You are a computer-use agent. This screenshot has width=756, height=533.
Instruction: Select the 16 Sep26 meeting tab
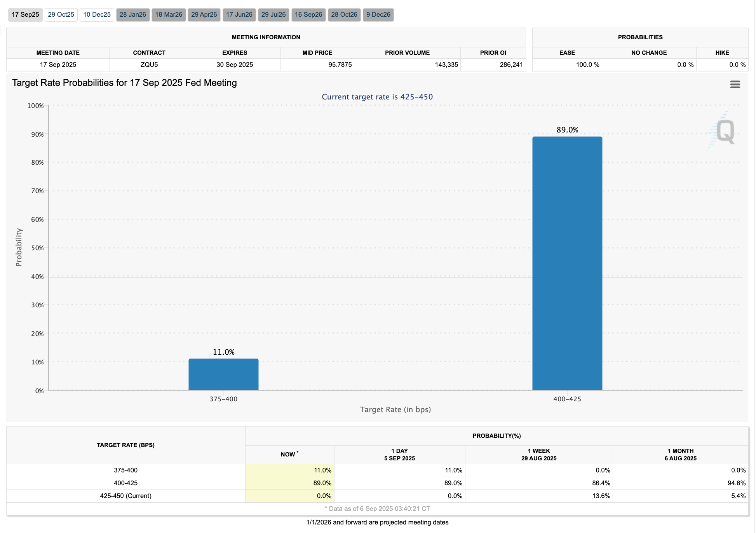point(308,15)
